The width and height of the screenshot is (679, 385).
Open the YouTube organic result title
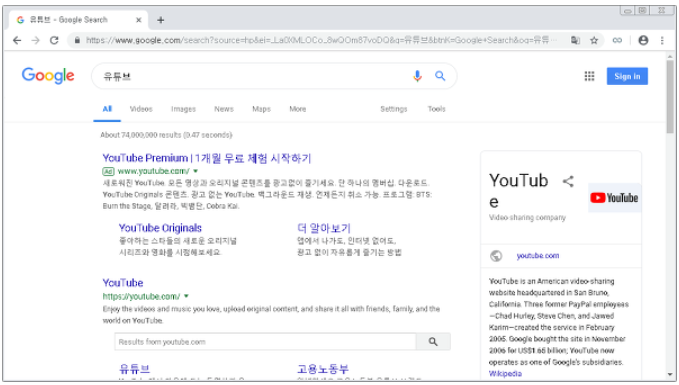[123, 283]
